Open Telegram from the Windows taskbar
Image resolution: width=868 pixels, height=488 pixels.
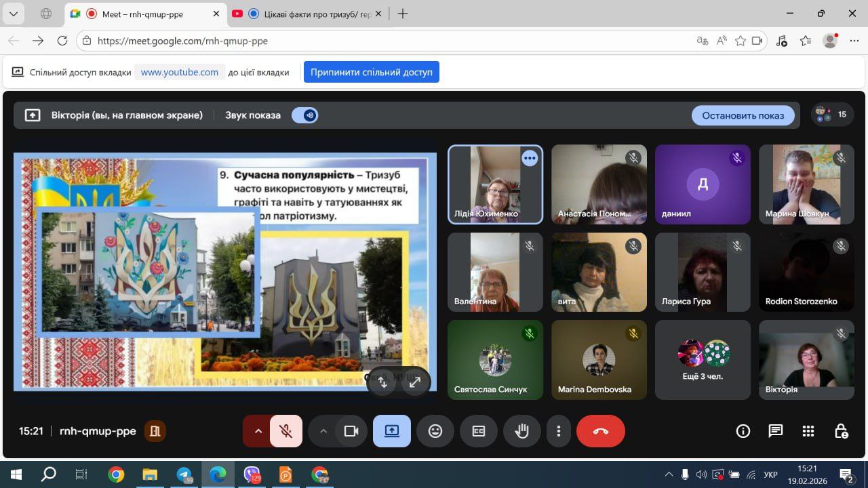184,474
